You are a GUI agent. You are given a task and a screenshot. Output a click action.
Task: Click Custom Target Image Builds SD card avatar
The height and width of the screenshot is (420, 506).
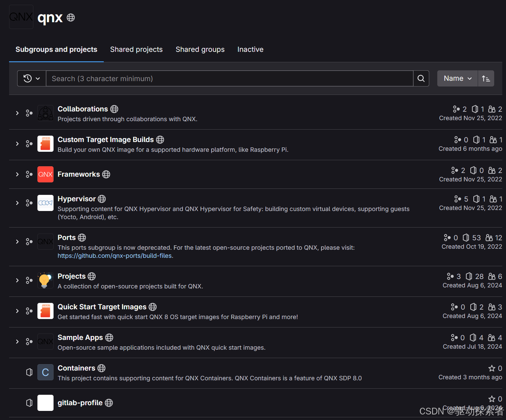pos(45,144)
